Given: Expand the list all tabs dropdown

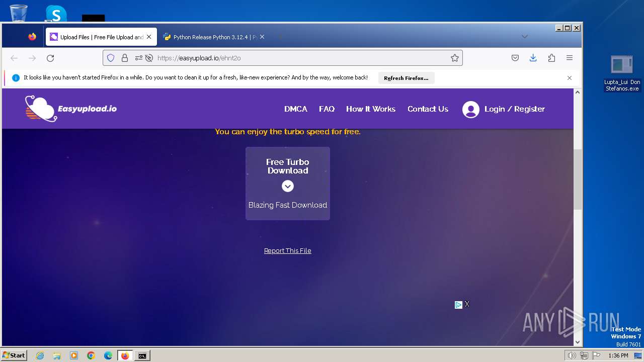Looking at the screenshot, I should pyautogui.click(x=525, y=37).
